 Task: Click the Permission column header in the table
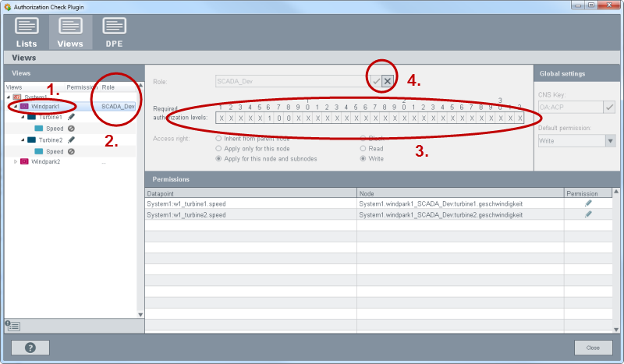pos(588,193)
